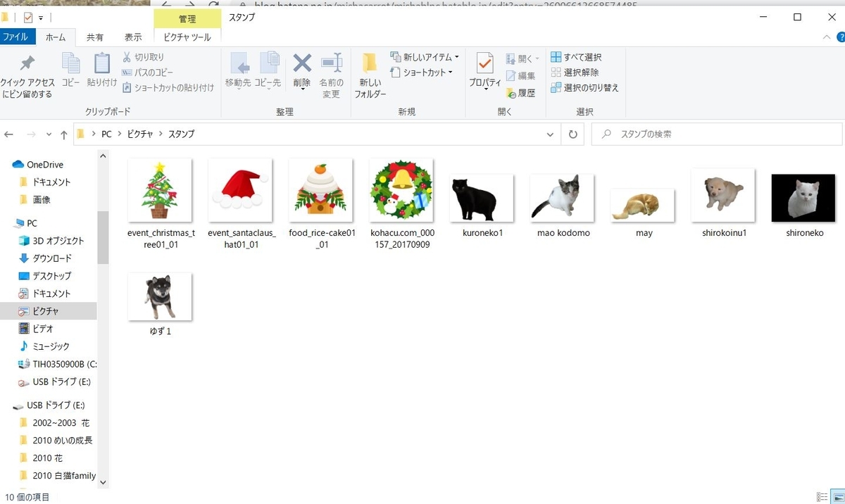The width and height of the screenshot is (845, 504).
Task: Switch to the 表示 ribbon tab
Action: coord(132,37)
